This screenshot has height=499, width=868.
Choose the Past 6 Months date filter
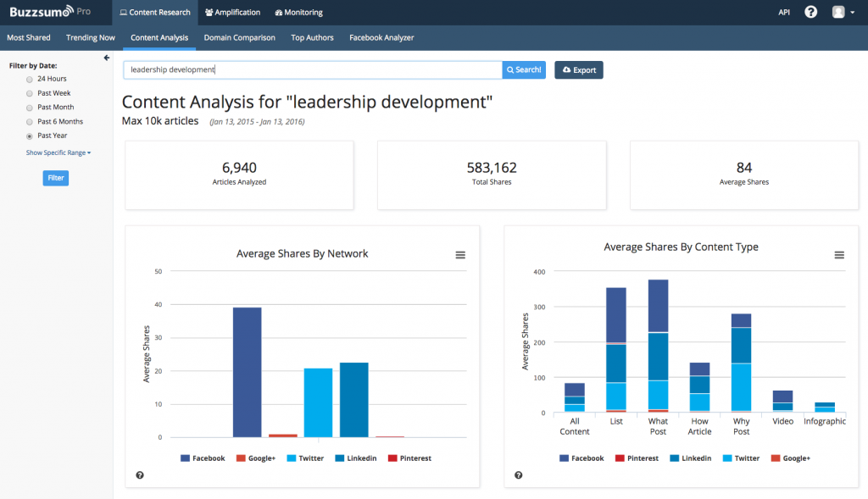[30, 122]
